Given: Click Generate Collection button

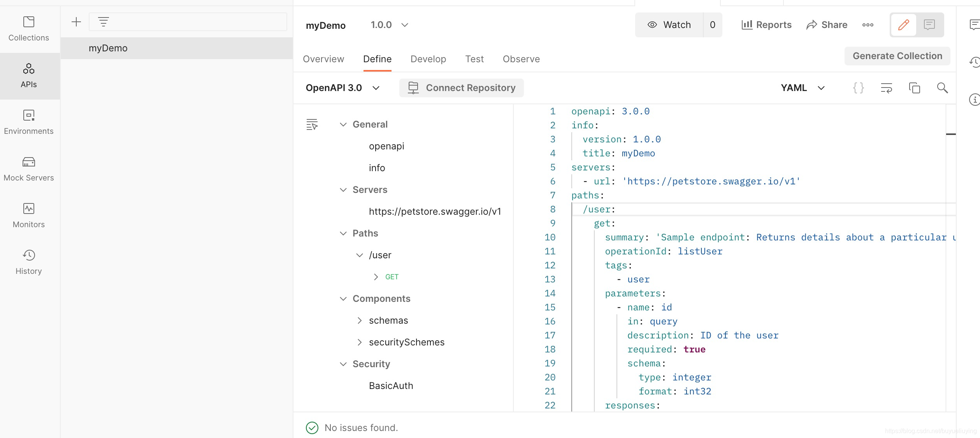Looking at the screenshot, I should point(897,56).
